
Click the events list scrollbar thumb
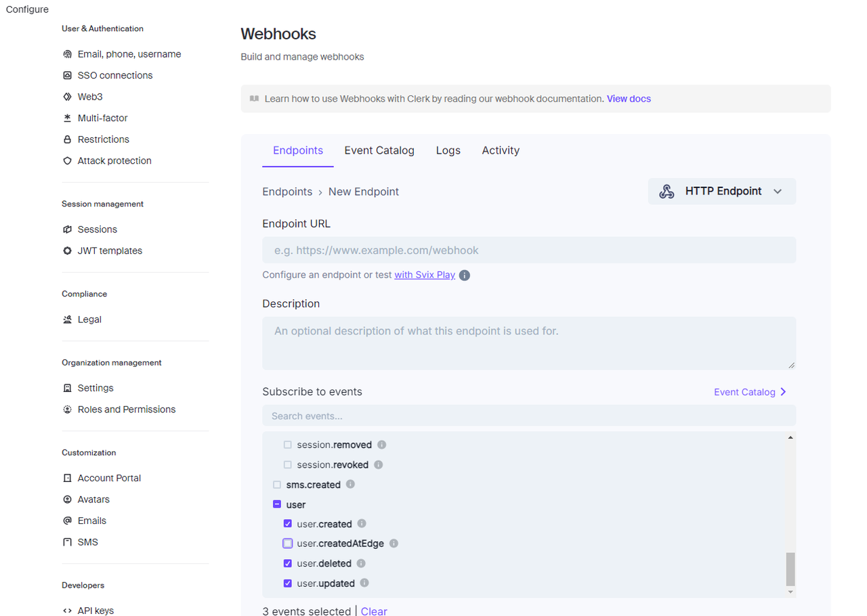tap(790, 569)
